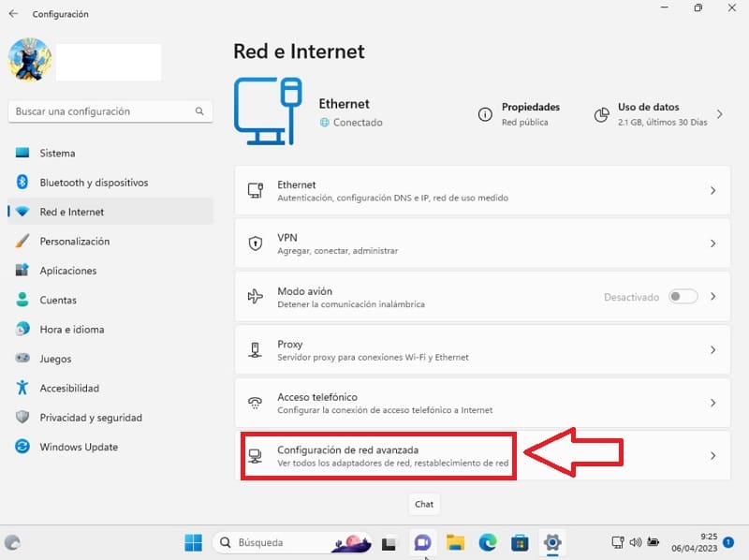The width and height of the screenshot is (749, 560).
Task: Toggle the Modo avión switch
Action: coord(683,297)
